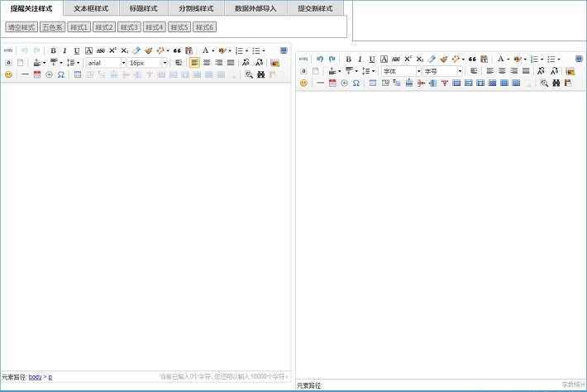Click auto-typeset wand icon in left editor
The height and width of the screenshot is (392, 587).
160,50
